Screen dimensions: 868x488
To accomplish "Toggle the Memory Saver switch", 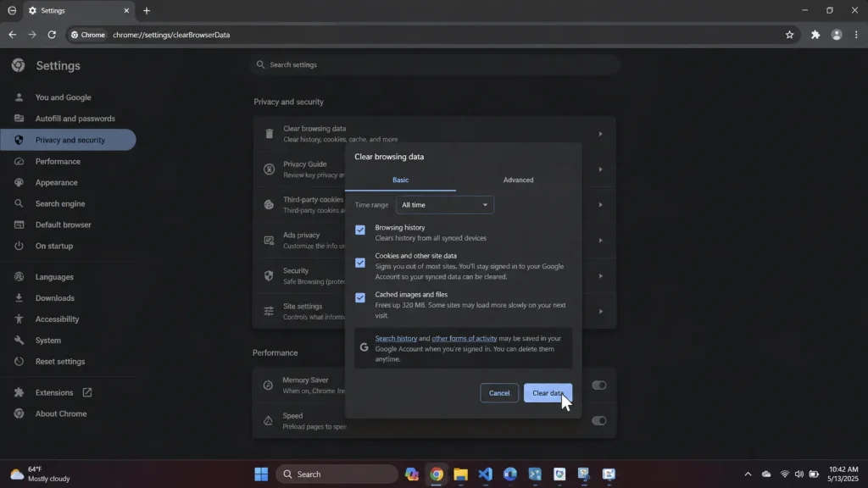I will 598,385.
